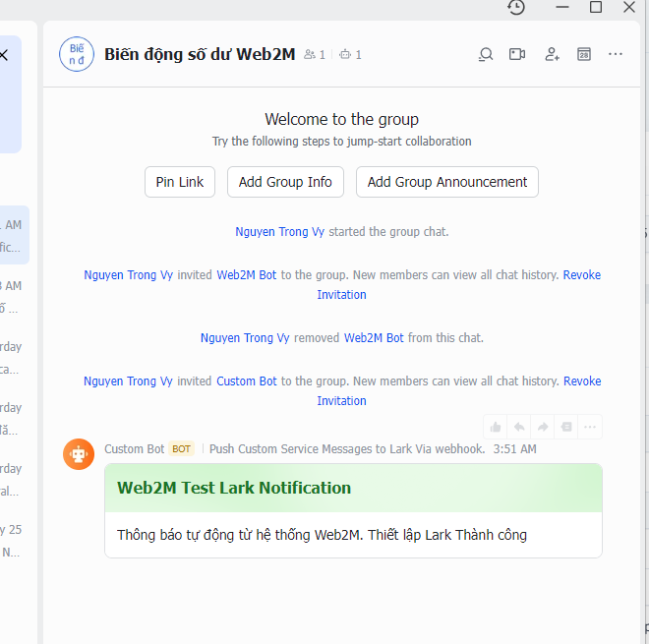Click the BOT tag next to Custom Bot
The height and width of the screenshot is (644, 649).
[181, 449]
